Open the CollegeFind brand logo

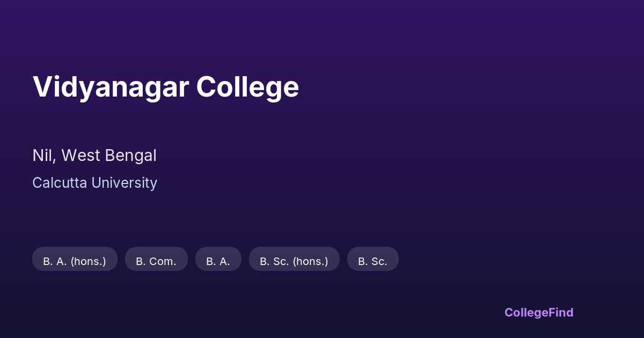point(539,312)
